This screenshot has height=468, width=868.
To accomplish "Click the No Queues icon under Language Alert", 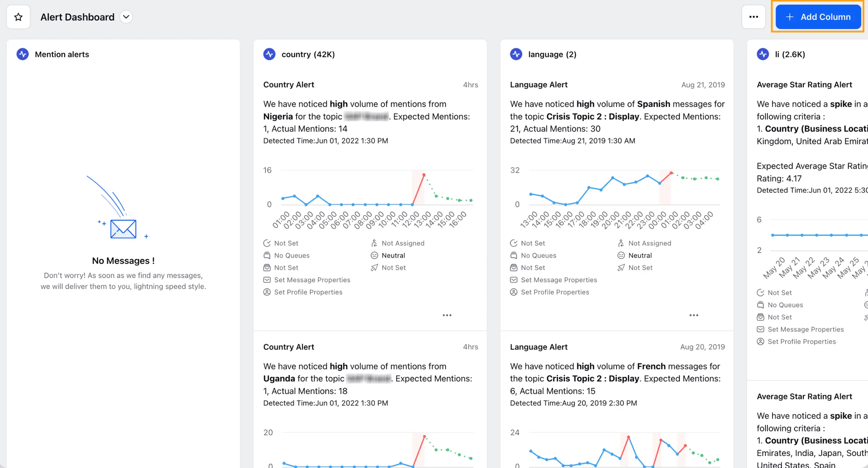I will 514,255.
